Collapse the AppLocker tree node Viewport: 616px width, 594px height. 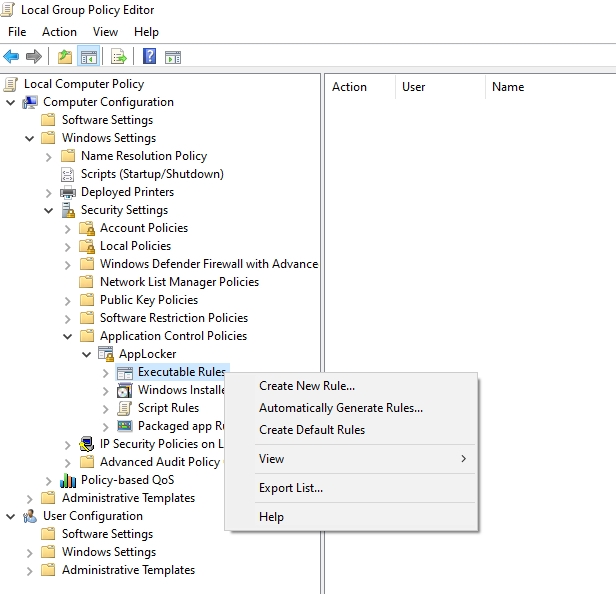point(87,354)
